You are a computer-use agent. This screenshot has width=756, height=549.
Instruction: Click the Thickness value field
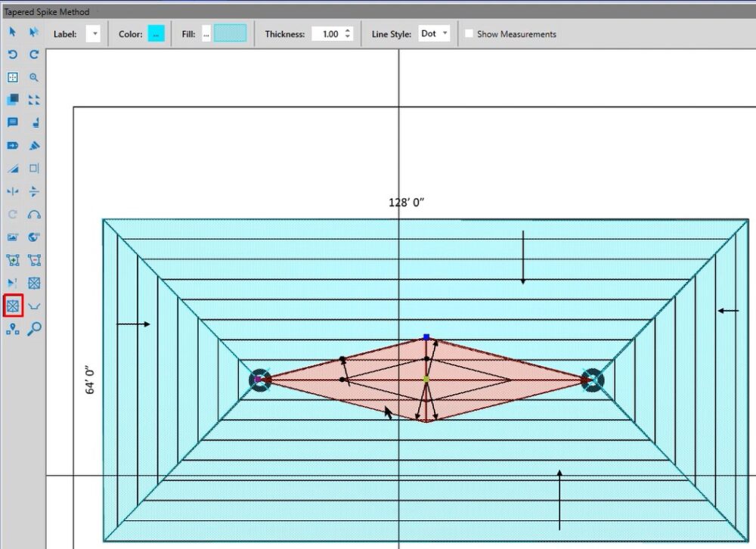pos(327,34)
